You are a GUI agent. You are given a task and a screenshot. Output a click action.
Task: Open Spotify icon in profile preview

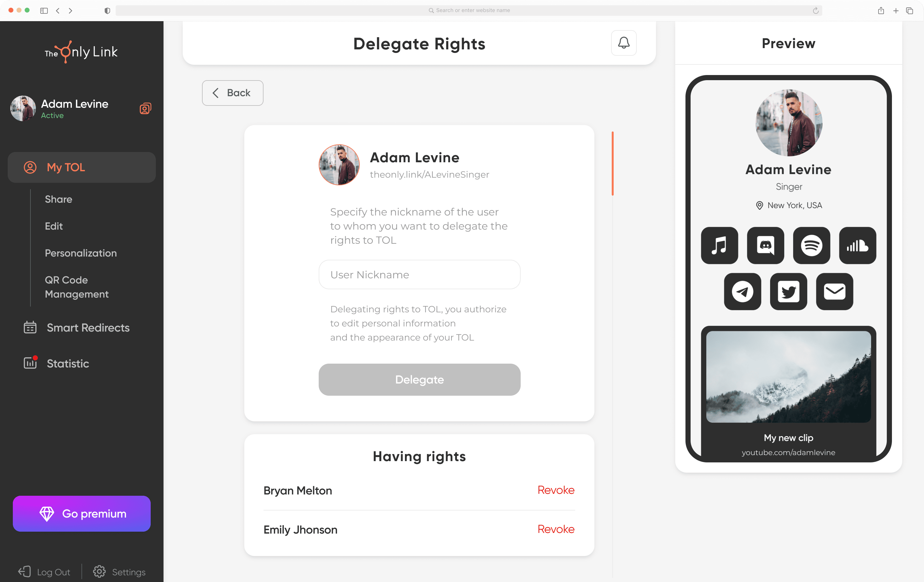pos(811,245)
